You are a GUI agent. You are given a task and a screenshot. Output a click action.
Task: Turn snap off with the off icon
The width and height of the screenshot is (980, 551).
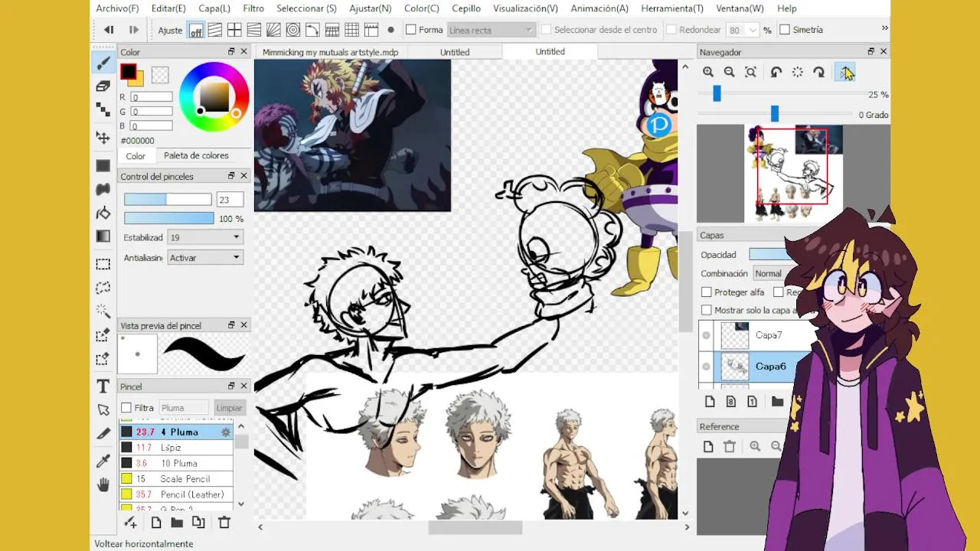pyautogui.click(x=196, y=31)
